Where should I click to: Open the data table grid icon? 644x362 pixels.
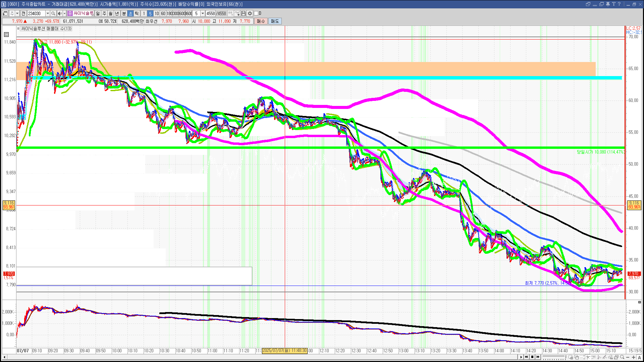click(6, 35)
